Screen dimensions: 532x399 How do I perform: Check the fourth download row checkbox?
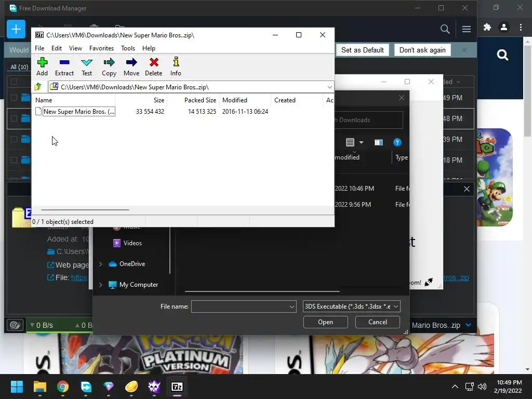[x=14, y=160]
